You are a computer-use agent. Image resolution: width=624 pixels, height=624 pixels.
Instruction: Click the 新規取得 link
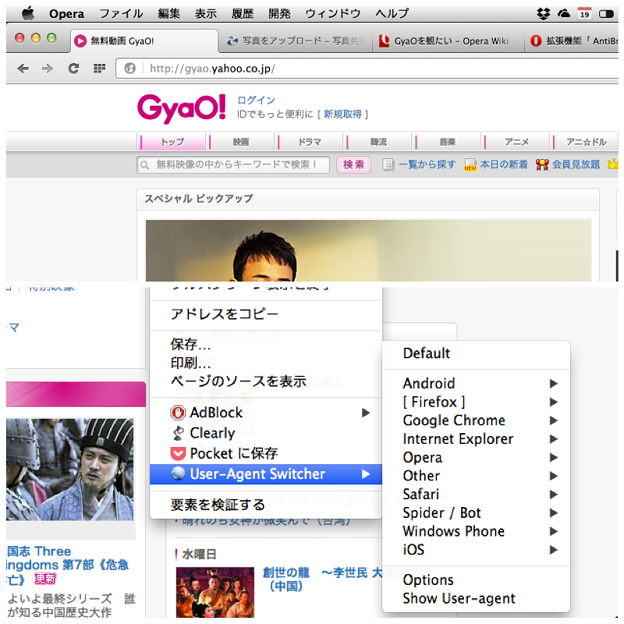pos(342,115)
